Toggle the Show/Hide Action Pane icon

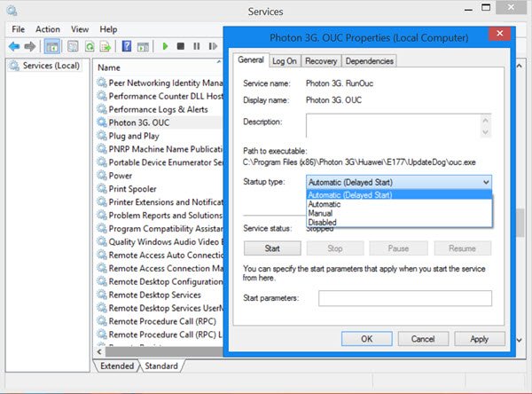[143, 46]
